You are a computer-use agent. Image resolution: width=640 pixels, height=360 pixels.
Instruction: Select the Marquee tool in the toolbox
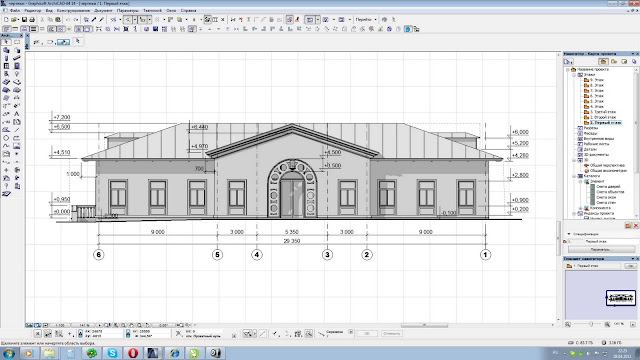coord(17,42)
